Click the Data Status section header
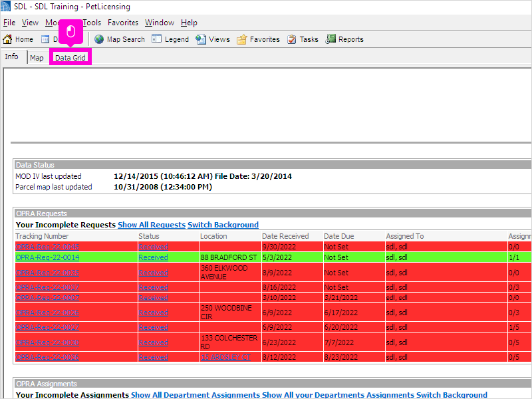Viewport: 532px width, 399px height. tap(273, 165)
